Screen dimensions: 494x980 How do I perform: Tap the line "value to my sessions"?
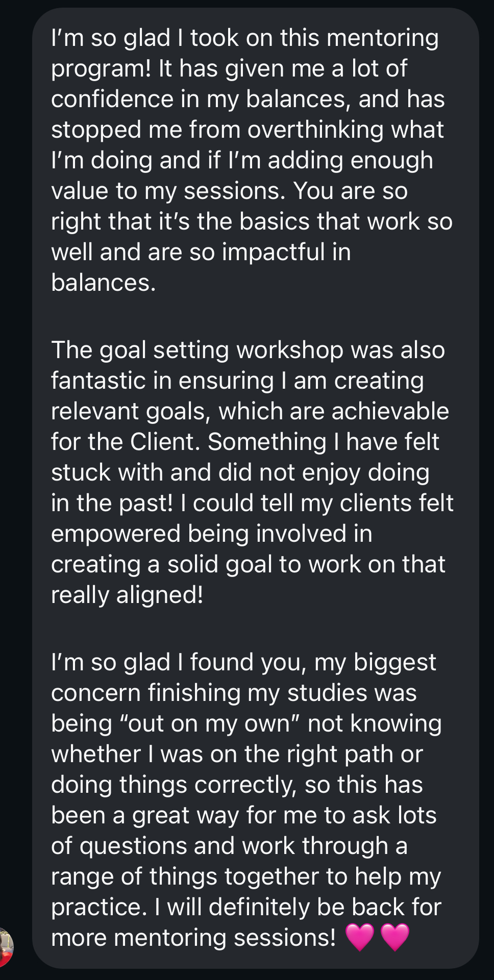(168, 191)
